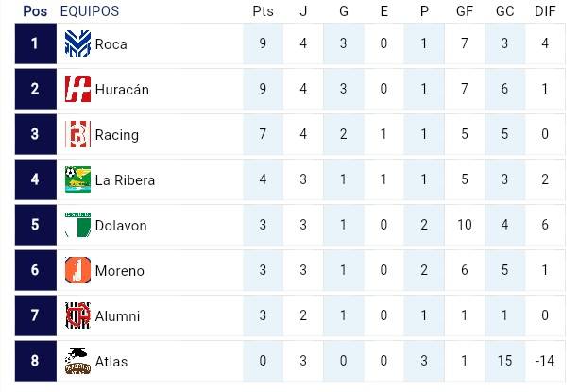Open the Dolavon team name link

pos(120,226)
